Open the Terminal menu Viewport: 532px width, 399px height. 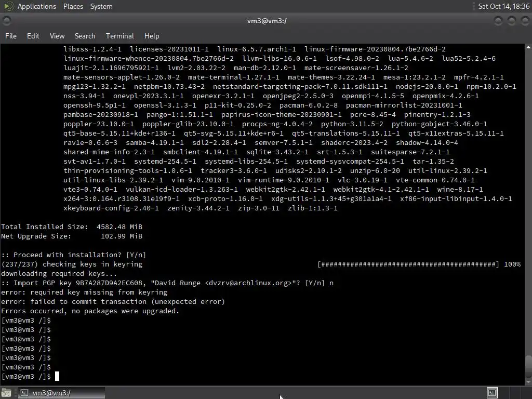(x=120, y=36)
